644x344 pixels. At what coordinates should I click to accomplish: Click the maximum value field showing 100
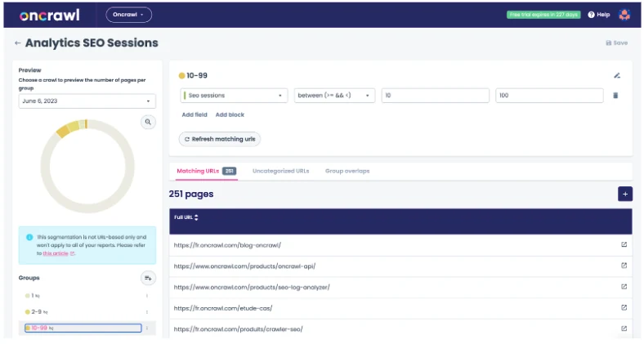tap(549, 96)
